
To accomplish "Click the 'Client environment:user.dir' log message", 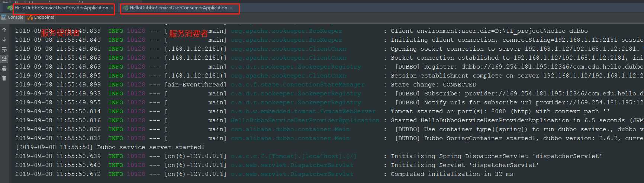I will 489,31.
